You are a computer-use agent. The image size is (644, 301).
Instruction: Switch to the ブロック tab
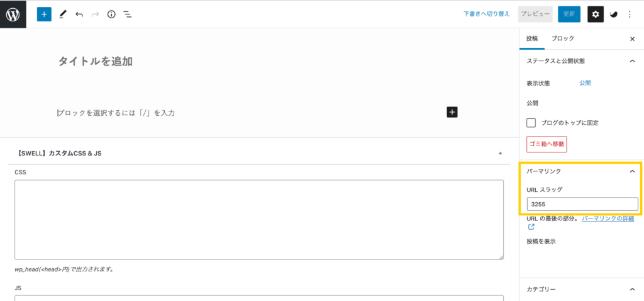click(x=563, y=38)
